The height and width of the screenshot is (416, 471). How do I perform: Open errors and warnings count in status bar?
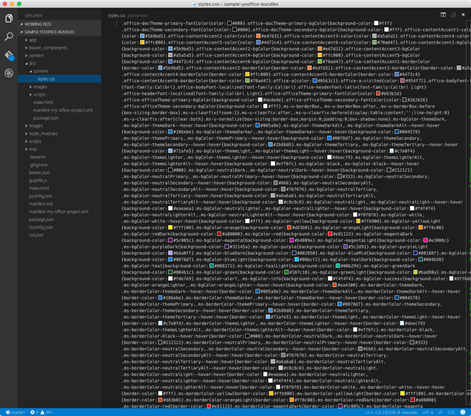click(42, 412)
